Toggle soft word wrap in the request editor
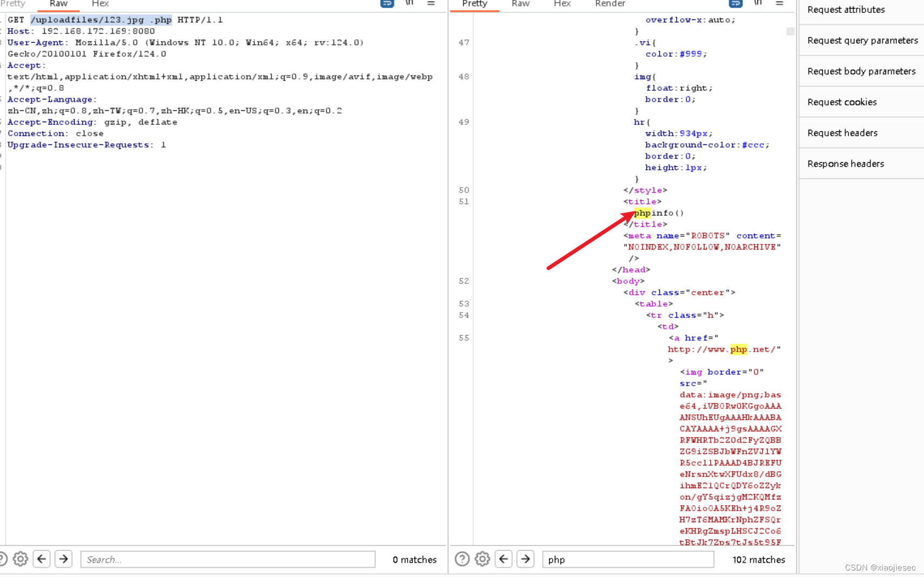This screenshot has height=577, width=924. [387, 4]
